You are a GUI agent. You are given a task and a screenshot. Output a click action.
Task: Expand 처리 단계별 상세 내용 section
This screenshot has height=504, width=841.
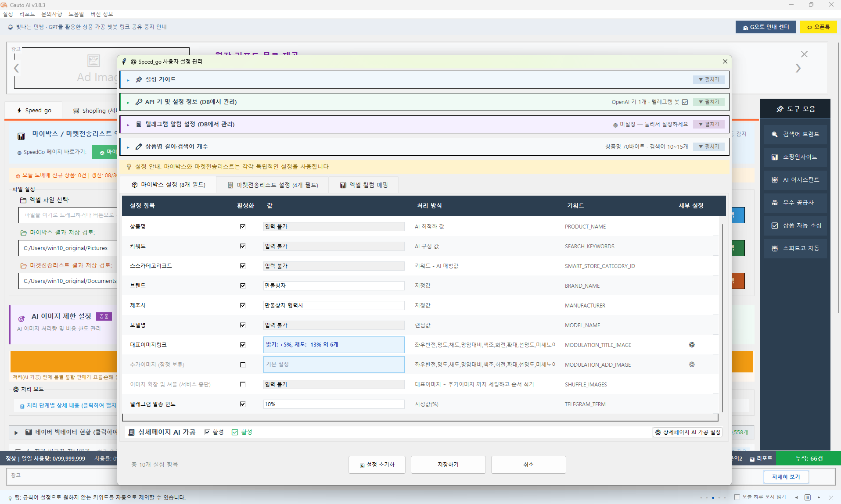[x=68, y=406]
